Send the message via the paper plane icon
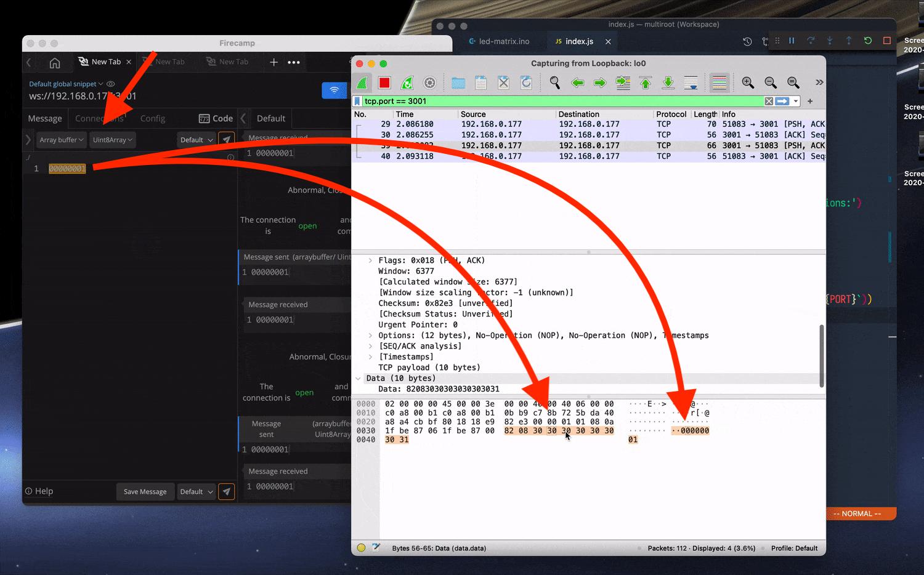 227,139
